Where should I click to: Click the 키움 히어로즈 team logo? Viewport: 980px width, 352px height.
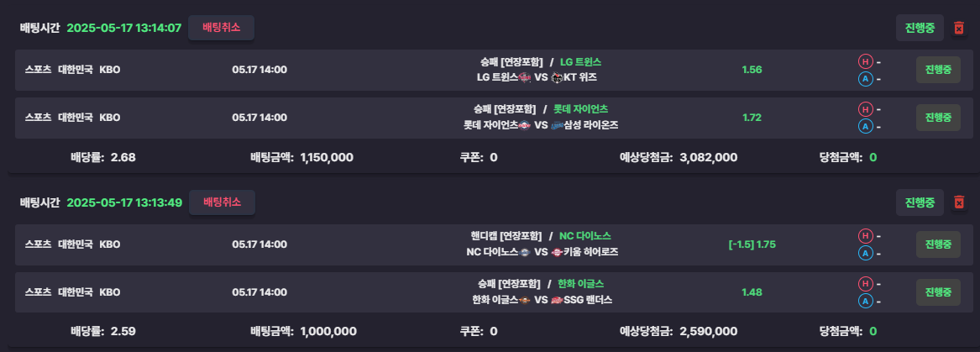pos(557,252)
